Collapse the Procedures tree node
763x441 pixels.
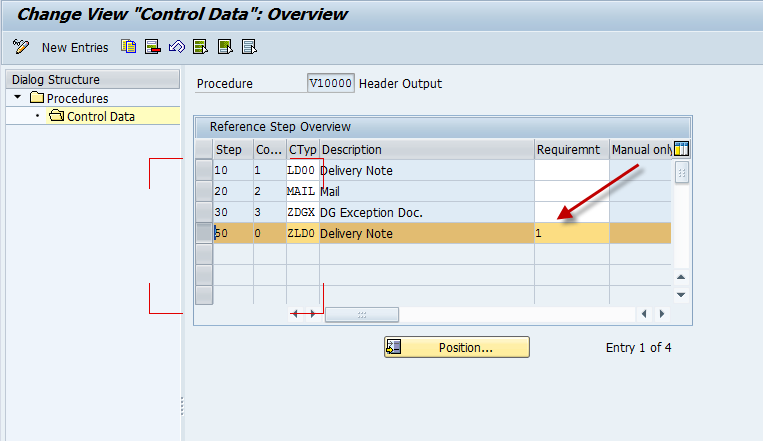click(x=18, y=97)
